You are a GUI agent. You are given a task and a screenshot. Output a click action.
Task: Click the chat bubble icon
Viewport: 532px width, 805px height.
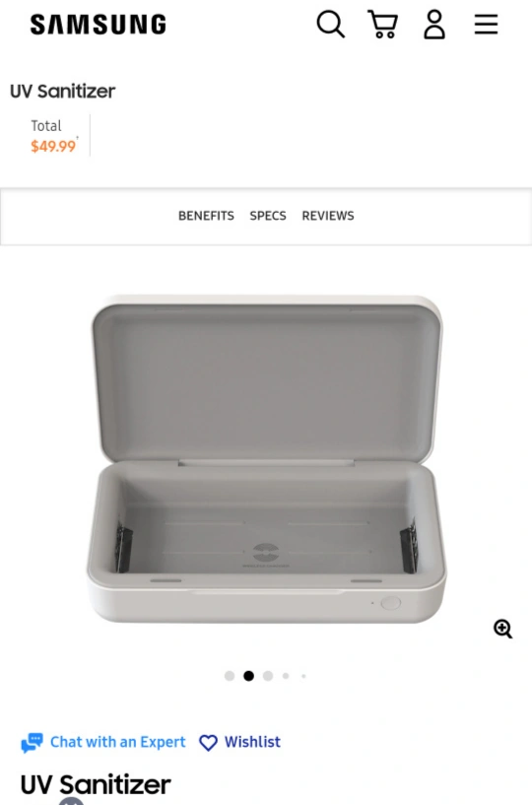tap(32, 742)
